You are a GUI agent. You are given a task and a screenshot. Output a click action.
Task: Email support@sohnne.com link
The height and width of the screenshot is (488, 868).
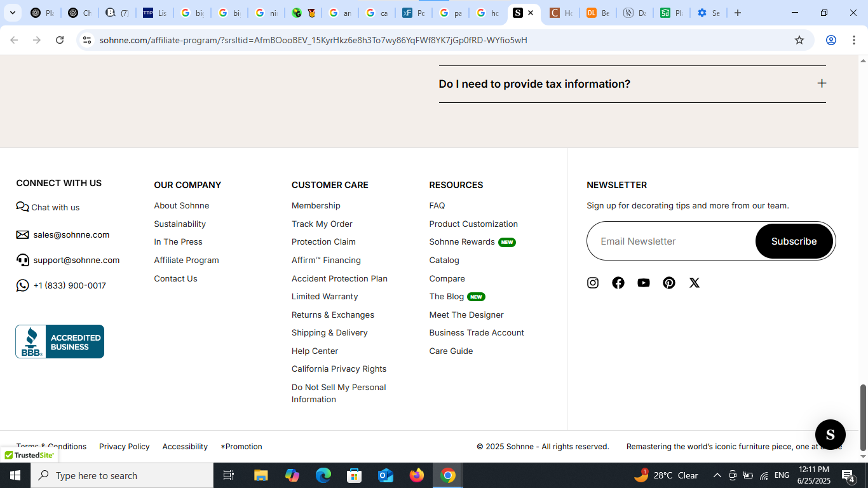68,260
